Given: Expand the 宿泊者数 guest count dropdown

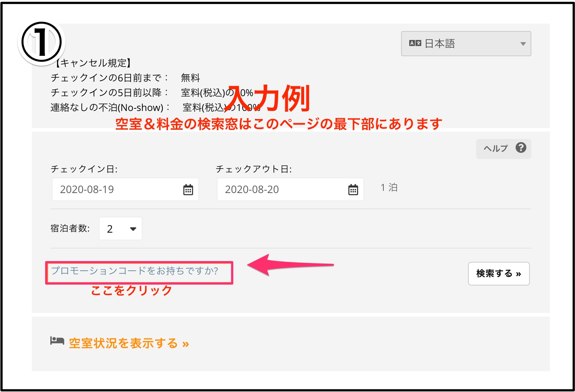Looking at the screenshot, I should (x=120, y=229).
